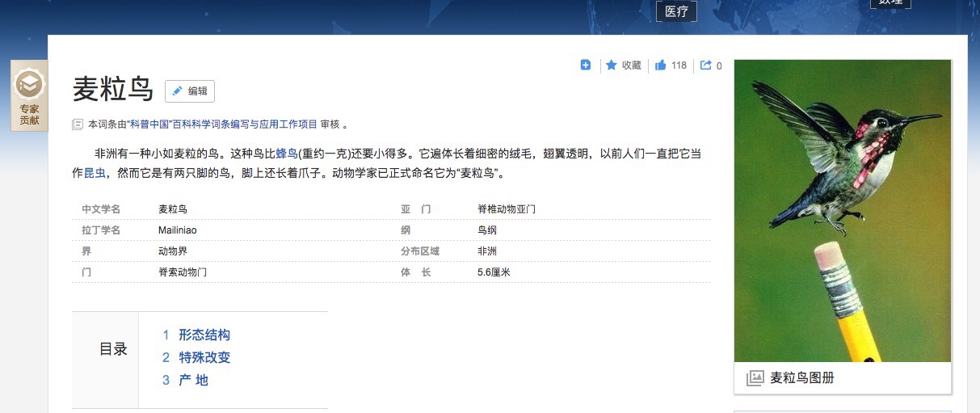The image size is (980, 413).
Task: Click the document icon before 本词条由
Action: point(78,124)
